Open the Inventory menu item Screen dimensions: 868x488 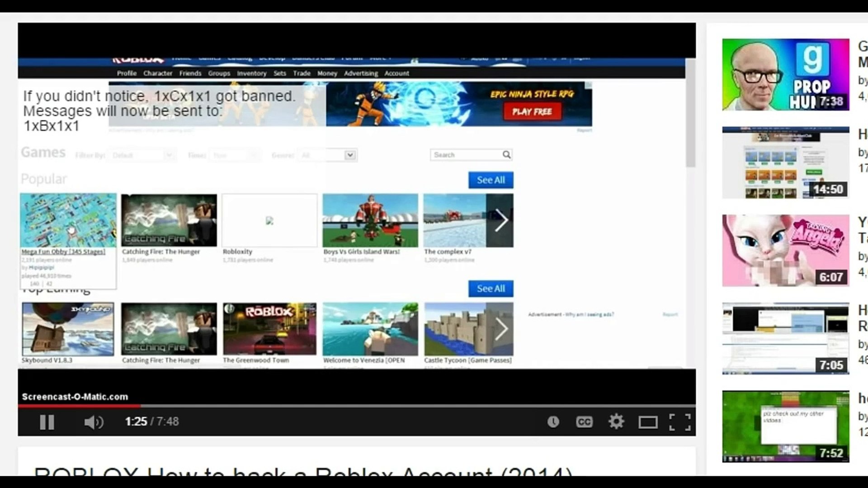[x=251, y=73]
